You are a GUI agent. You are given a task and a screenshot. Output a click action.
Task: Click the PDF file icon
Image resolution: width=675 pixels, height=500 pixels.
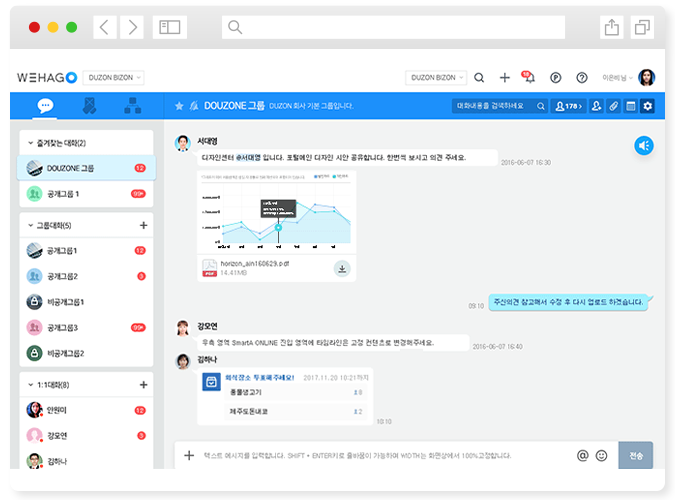coord(210,268)
